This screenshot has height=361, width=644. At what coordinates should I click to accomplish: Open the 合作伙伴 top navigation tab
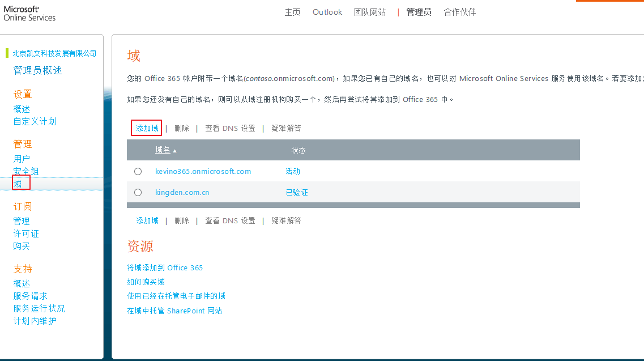(x=460, y=12)
